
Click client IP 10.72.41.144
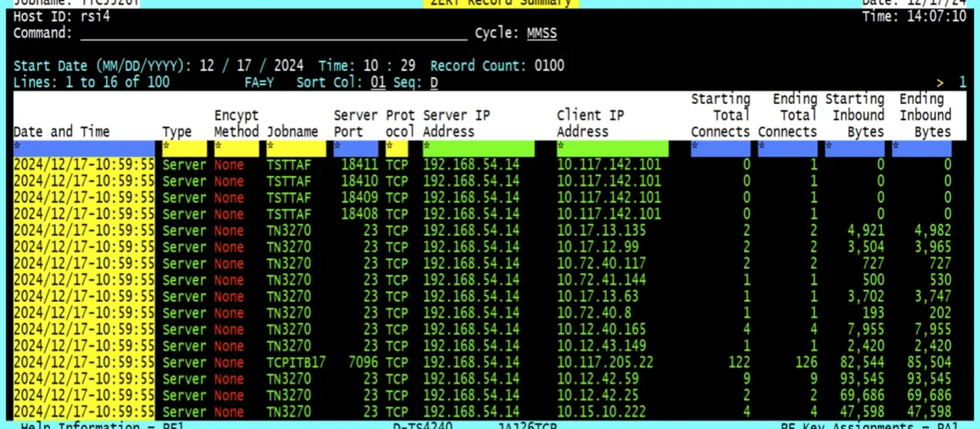coord(601,280)
